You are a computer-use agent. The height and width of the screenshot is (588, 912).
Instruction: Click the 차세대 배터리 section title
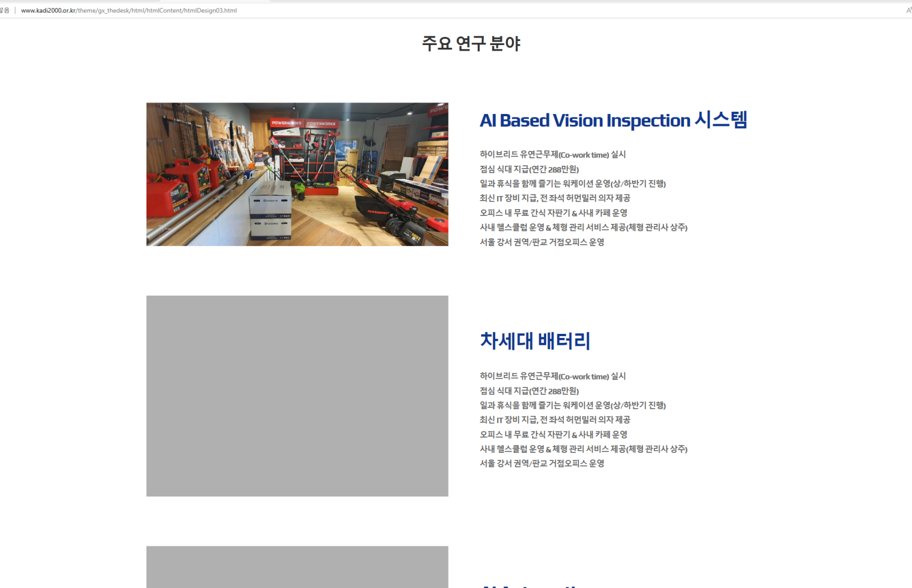click(535, 341)
